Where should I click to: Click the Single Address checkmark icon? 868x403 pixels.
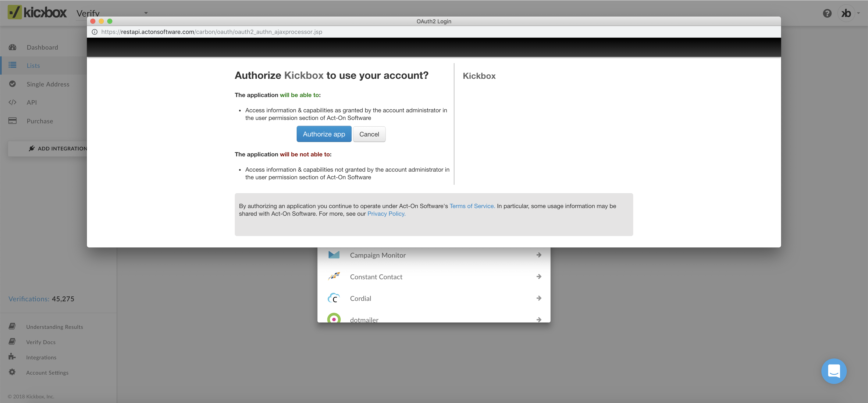coord(13,84)
